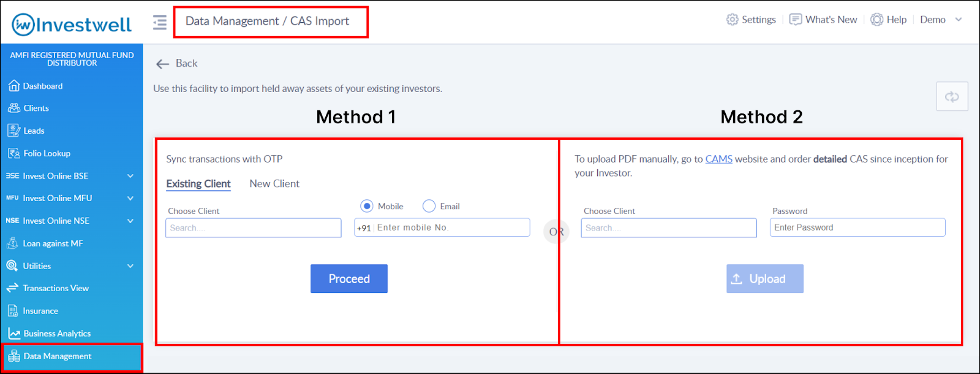This screenshot has width=980, height=374.
Task: Toggle the hamburger sidebar menu icon
Action: 160,22
